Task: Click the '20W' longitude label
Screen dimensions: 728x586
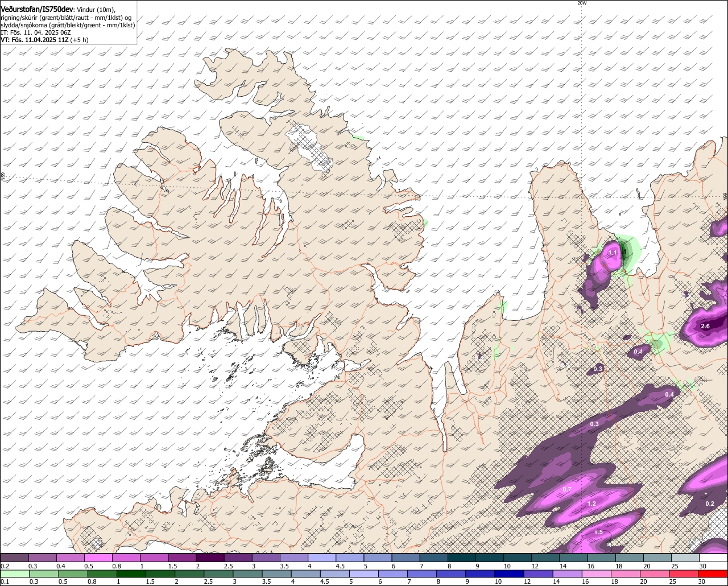Action: pos(582,3)
